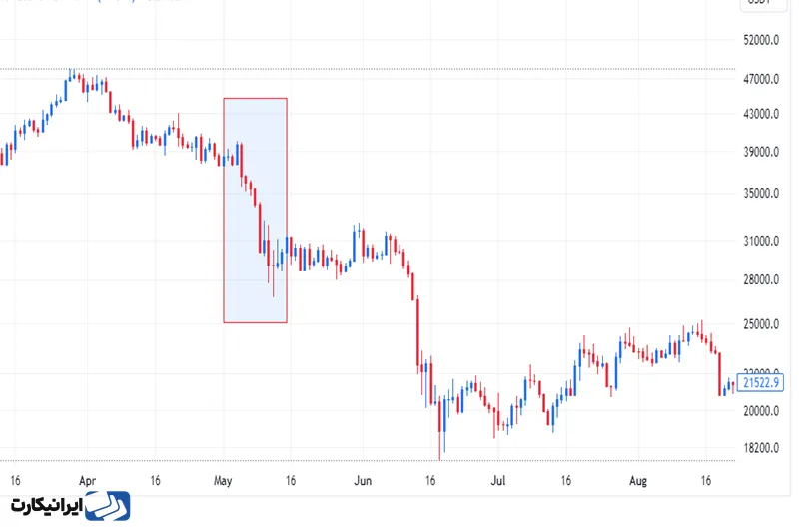Click the Iranicard logo icon
The height and width of the screenshot is (532, 799).
(x=108, y=506)
